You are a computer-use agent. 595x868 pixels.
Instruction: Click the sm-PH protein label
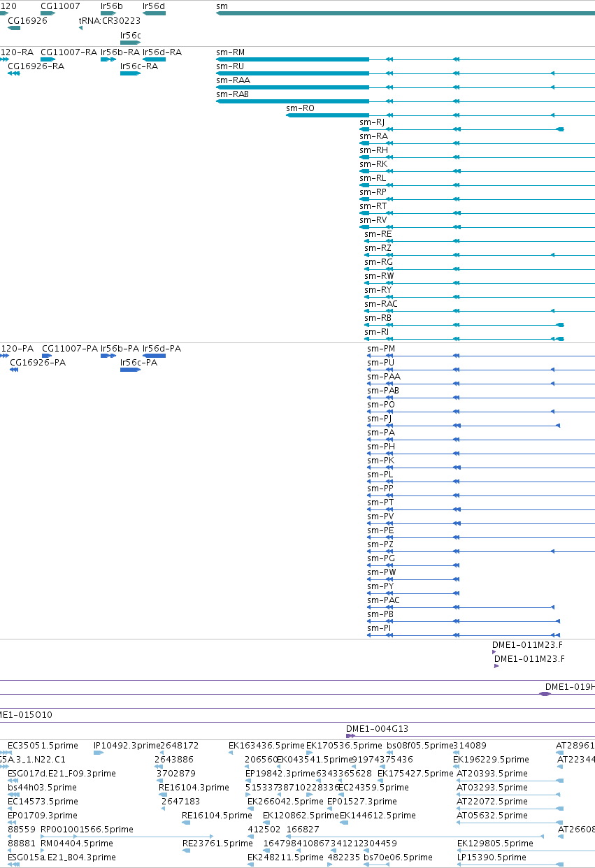381,447
